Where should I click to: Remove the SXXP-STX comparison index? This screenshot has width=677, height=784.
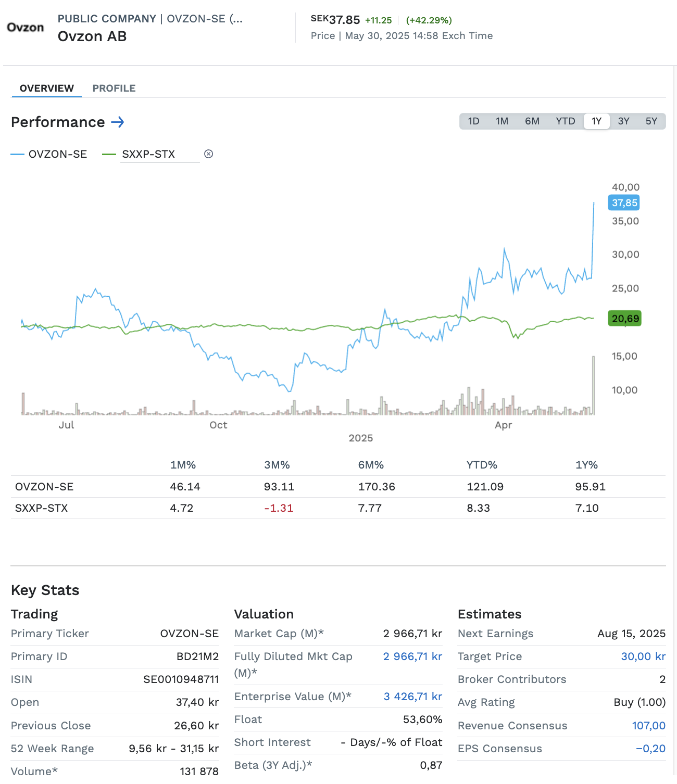208,154
